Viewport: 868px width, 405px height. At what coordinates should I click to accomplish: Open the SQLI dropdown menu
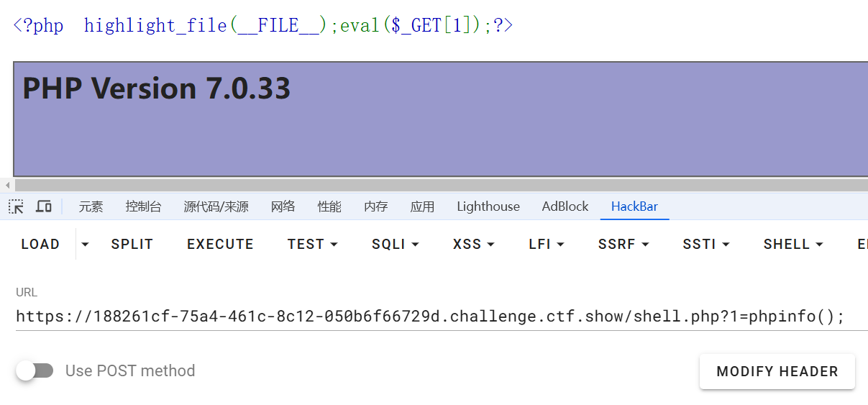(x=395, y=244)
